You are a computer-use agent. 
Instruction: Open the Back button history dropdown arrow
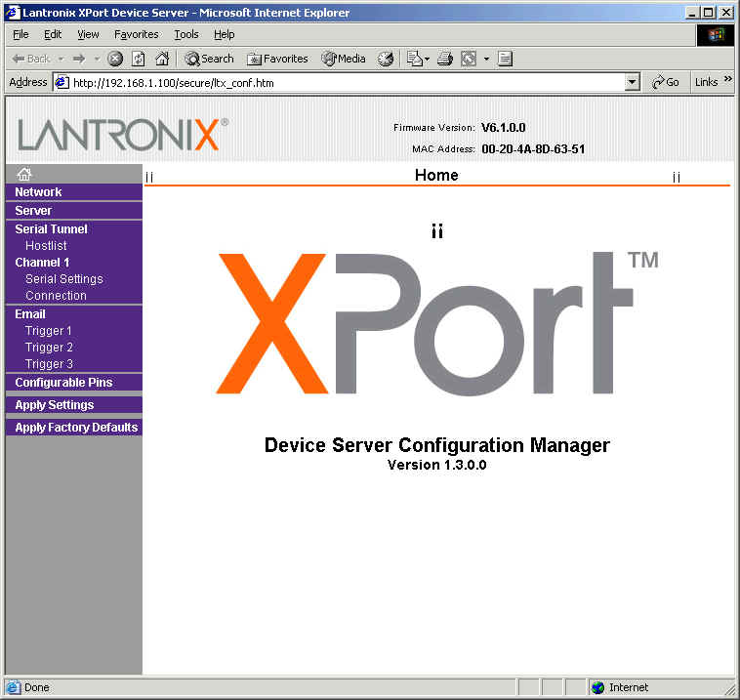click(x=61, y=59)
